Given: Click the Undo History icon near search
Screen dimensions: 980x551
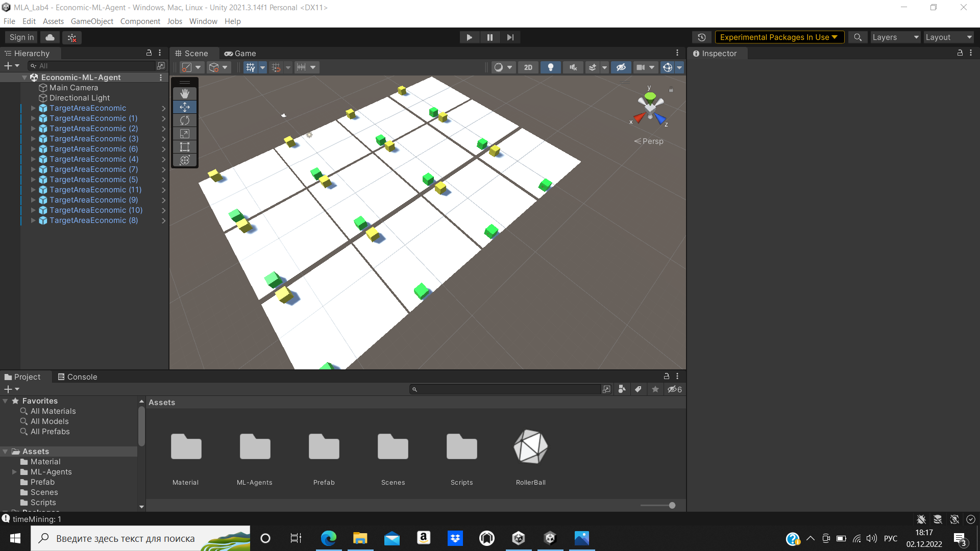Looking at the screenshot, I should click(x=702, y=37).
